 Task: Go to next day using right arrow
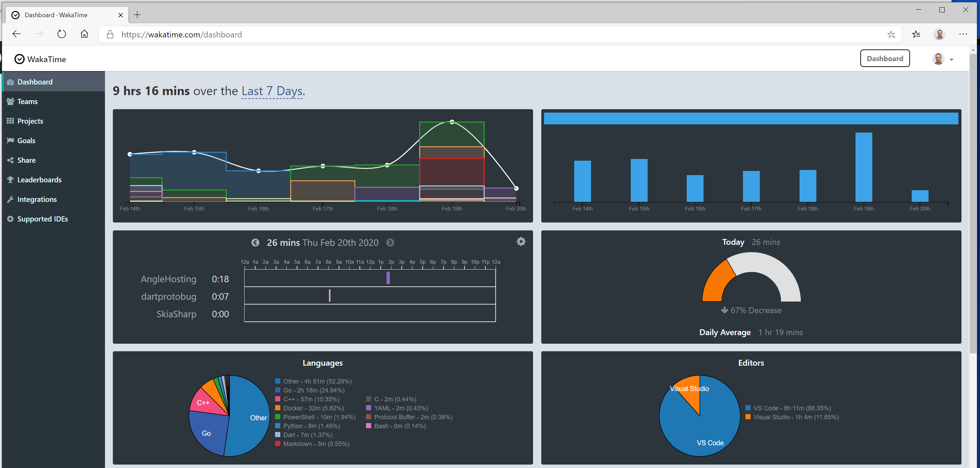click(x=390, y=242)
